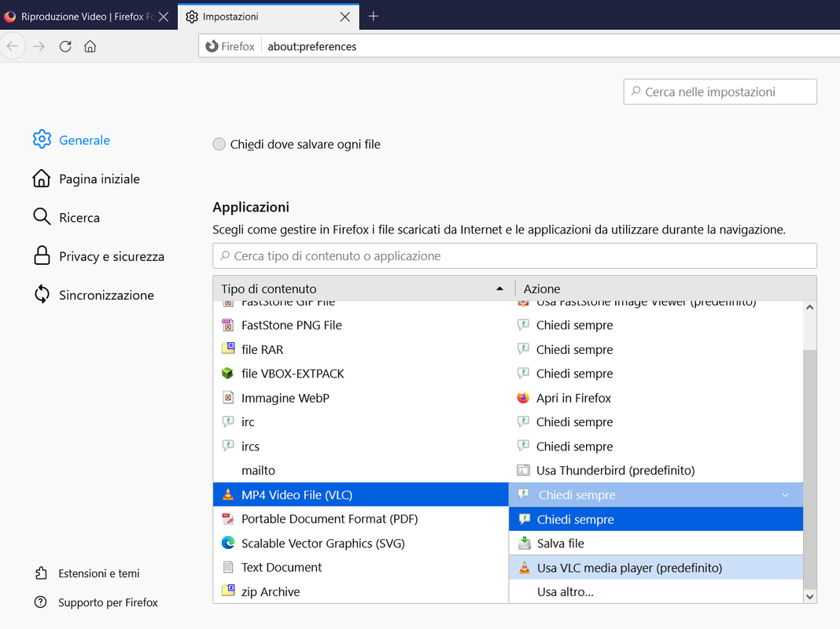The image size is (840, 629).
Task: Click scrollbar down arrow in applications list
Action: (809, 596)
